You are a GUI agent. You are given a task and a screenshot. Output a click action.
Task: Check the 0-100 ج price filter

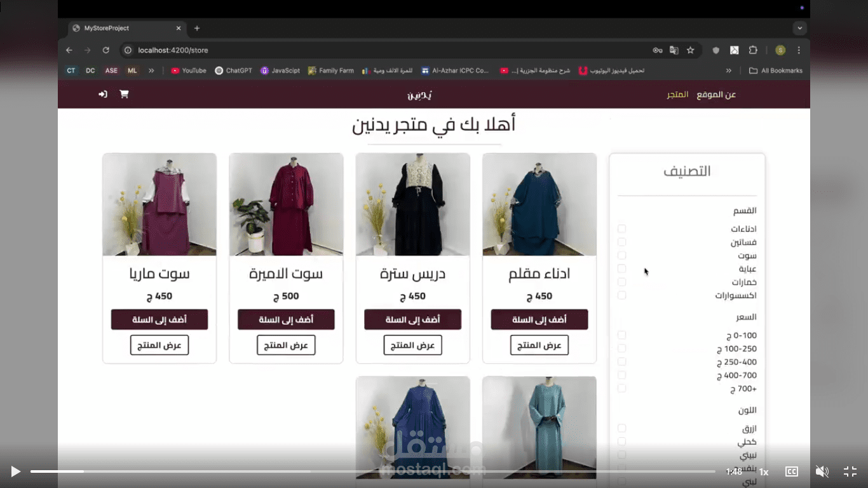point(622,335)
